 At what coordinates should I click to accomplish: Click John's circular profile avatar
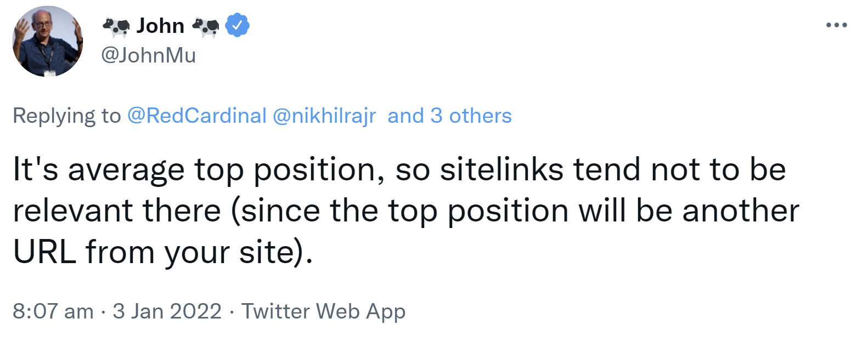point(47,39)
